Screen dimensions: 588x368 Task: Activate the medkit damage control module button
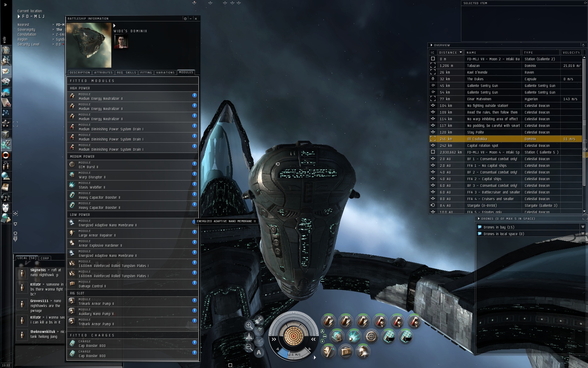(x=345, y=351)
